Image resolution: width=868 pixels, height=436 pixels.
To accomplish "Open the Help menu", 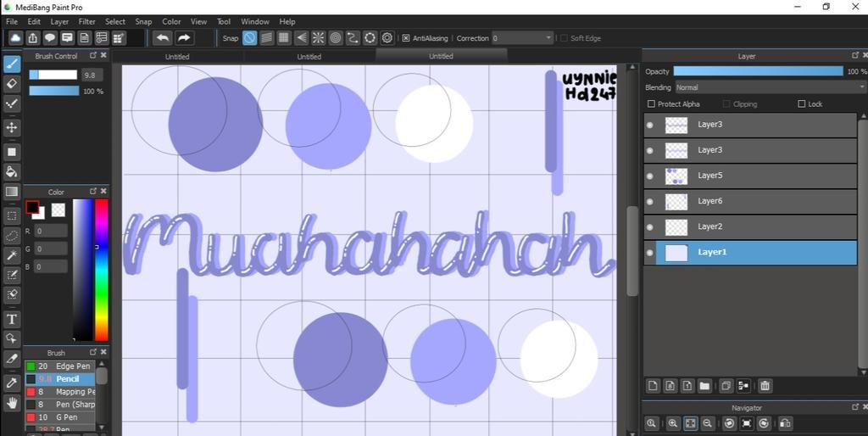I will click(287, 21).
